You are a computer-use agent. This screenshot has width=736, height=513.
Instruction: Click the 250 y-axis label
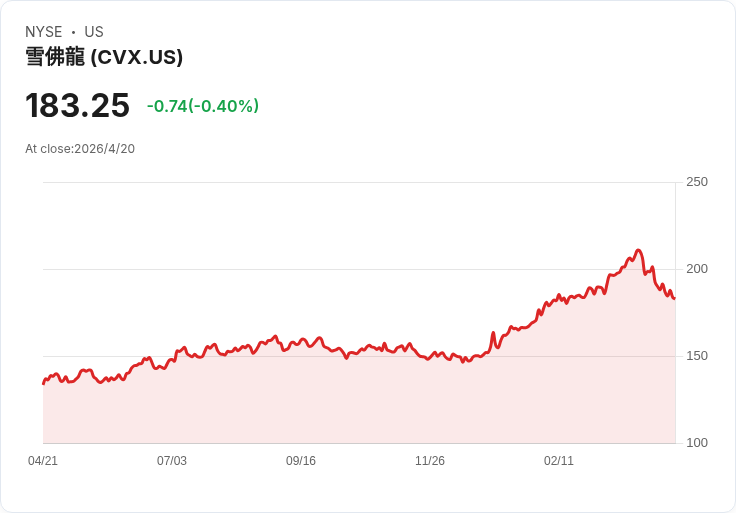[697, 182]
